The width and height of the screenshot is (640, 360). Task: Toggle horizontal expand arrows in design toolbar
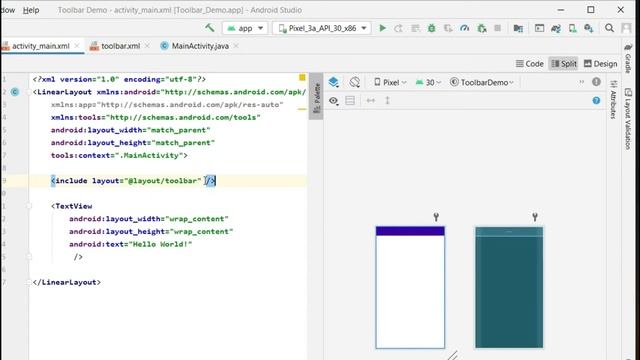pyautogui.click(x=371, y=100)
